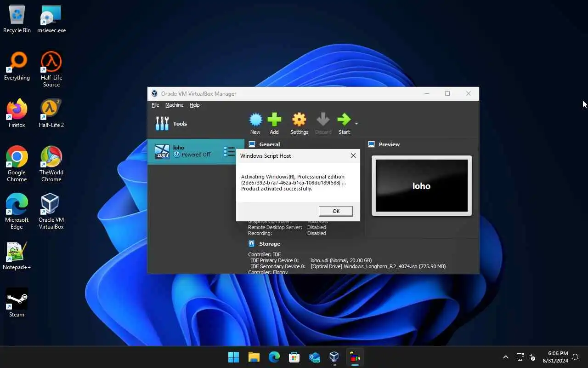Click the Remote Desktop Server Disabled value
The image size is (588, 368).
pyautogui.click(x=317, y=227)
